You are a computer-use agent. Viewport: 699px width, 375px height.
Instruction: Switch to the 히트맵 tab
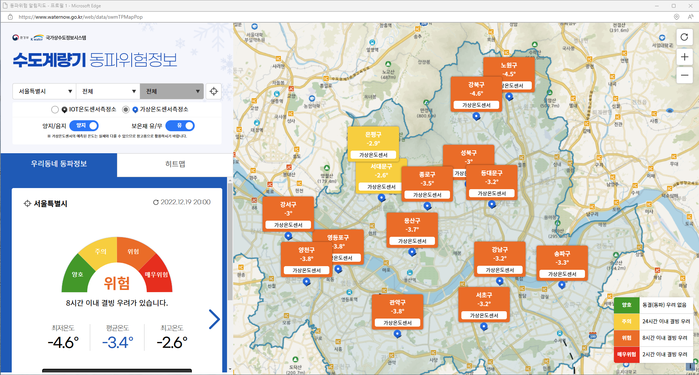click(x=175, y=164)
